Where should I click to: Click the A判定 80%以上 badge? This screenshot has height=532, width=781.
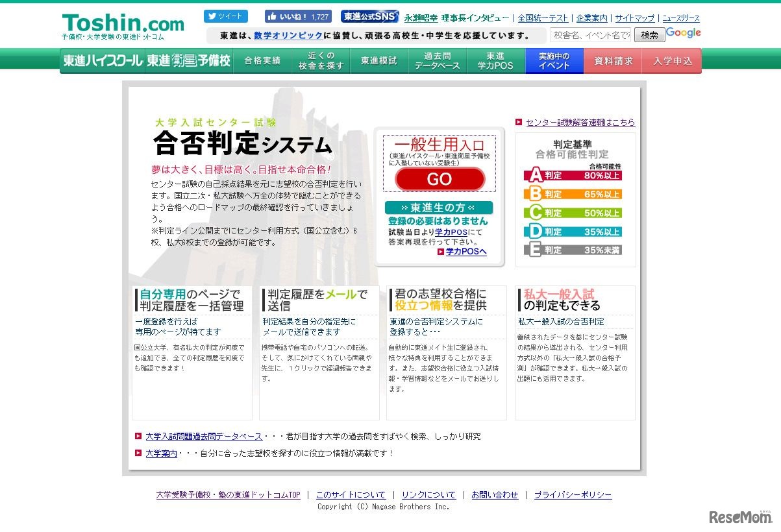573,175
